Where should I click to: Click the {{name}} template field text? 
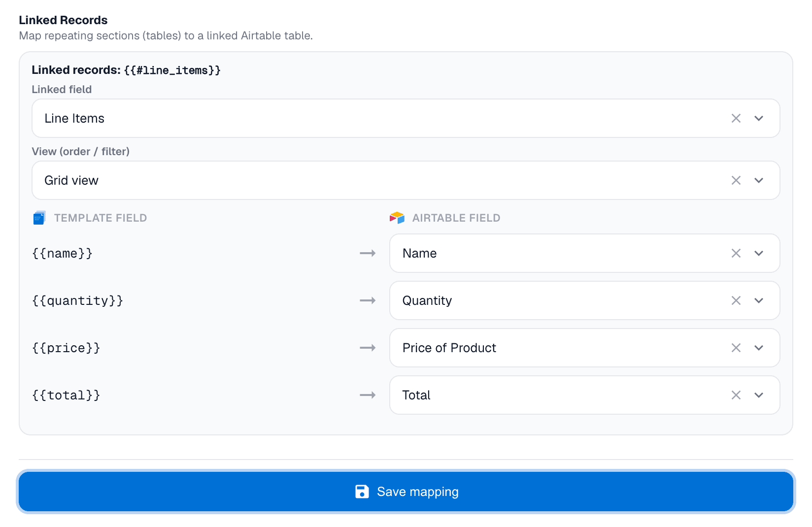coord(63,253)
